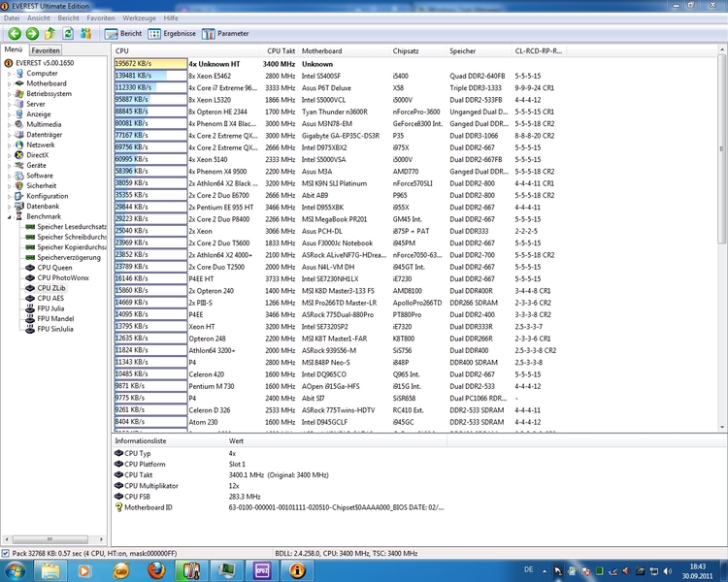Click the taskbar volume speaker icon
This screenshot has width=728, height=582.
click(668, 571)
